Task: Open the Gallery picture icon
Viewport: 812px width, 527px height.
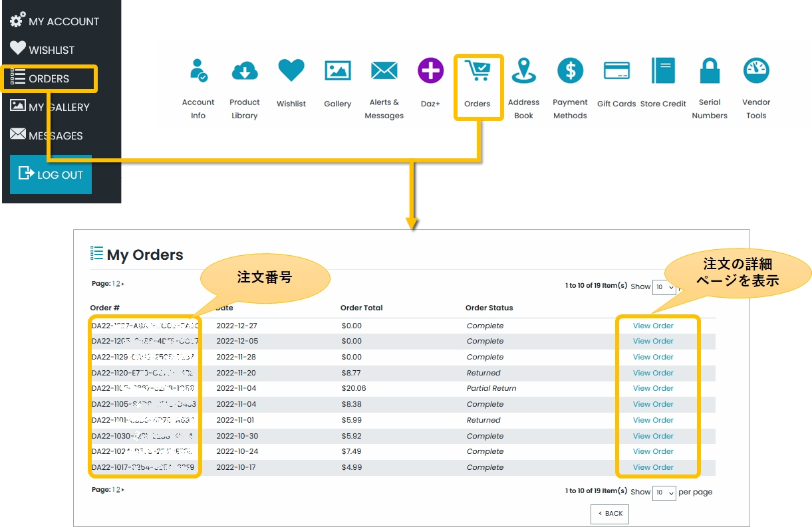Action: pyautogui.click(x=338, y=71)
